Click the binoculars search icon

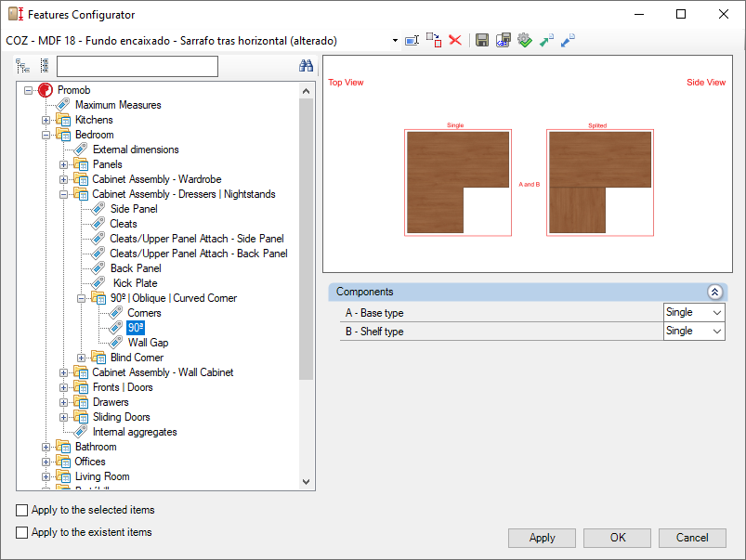point(306,66)
